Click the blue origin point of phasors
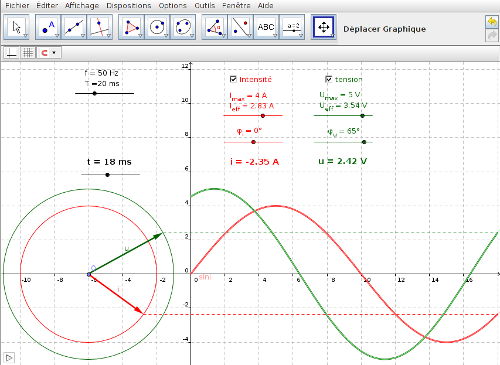This screenshot has height=365, width=500. (x=89, y=274)
